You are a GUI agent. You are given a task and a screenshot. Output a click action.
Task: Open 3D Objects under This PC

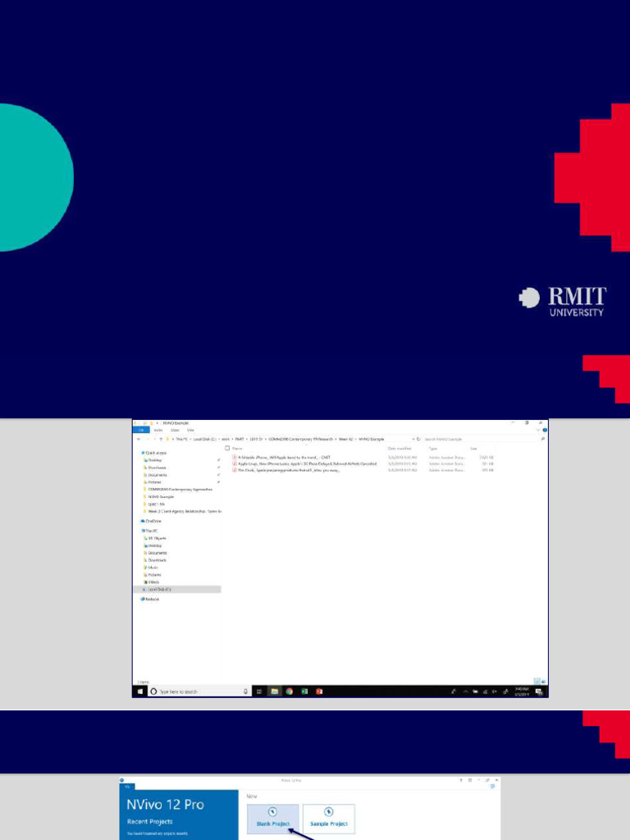(x=155, y=538)
